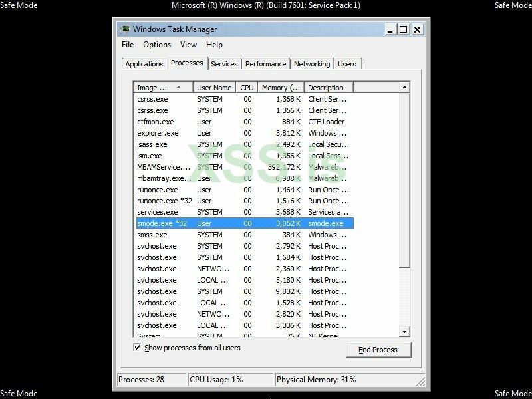532x399 pixels.
Task: Open the Options menu
Action: [x=157, y=45]
